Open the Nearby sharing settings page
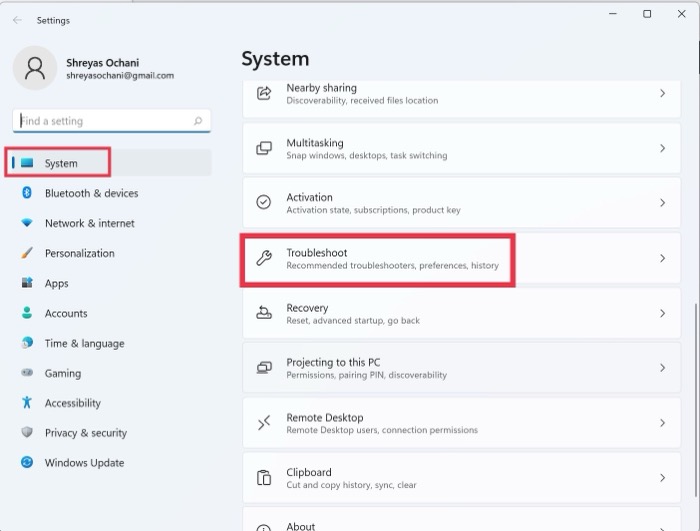 [x=462, y=99]
